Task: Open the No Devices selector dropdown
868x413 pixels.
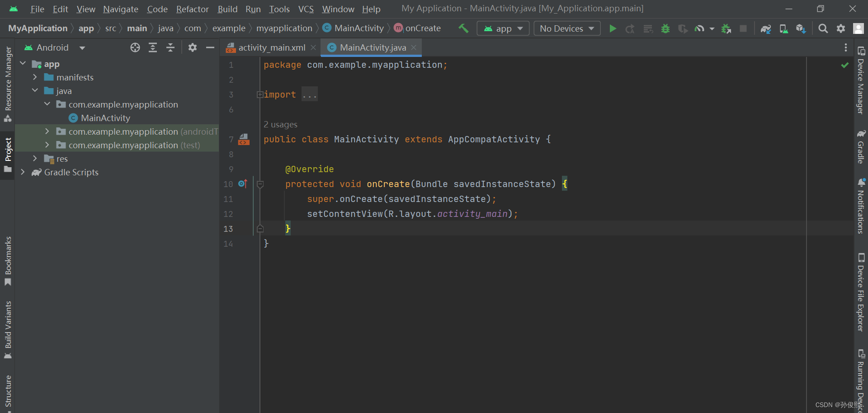Action: click(567, 28)
